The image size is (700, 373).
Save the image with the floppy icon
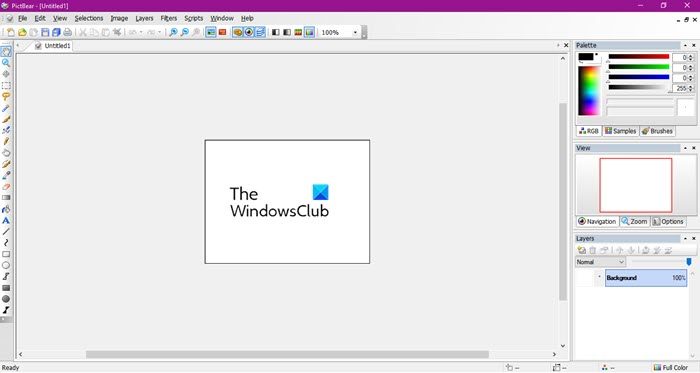(x=45, y=32)
